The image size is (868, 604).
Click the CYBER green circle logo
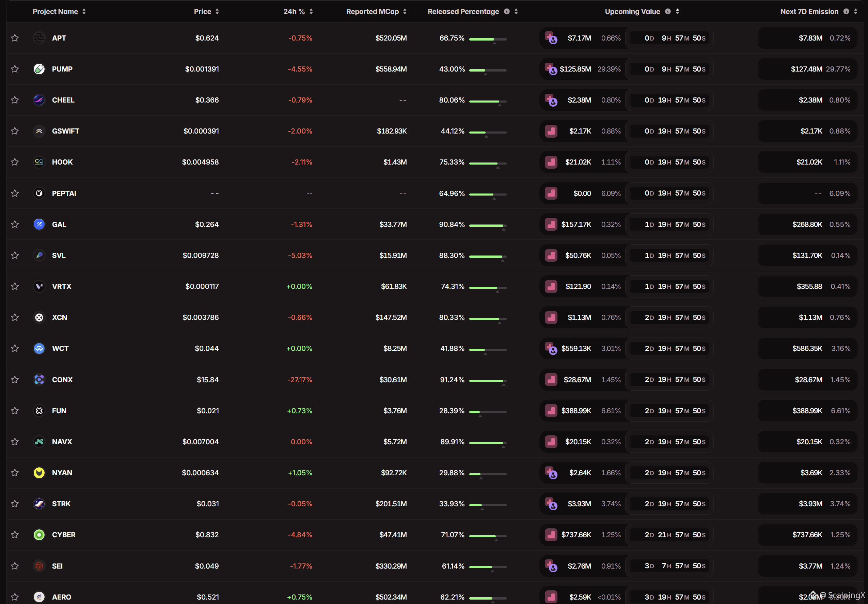(x=39, y=535)
